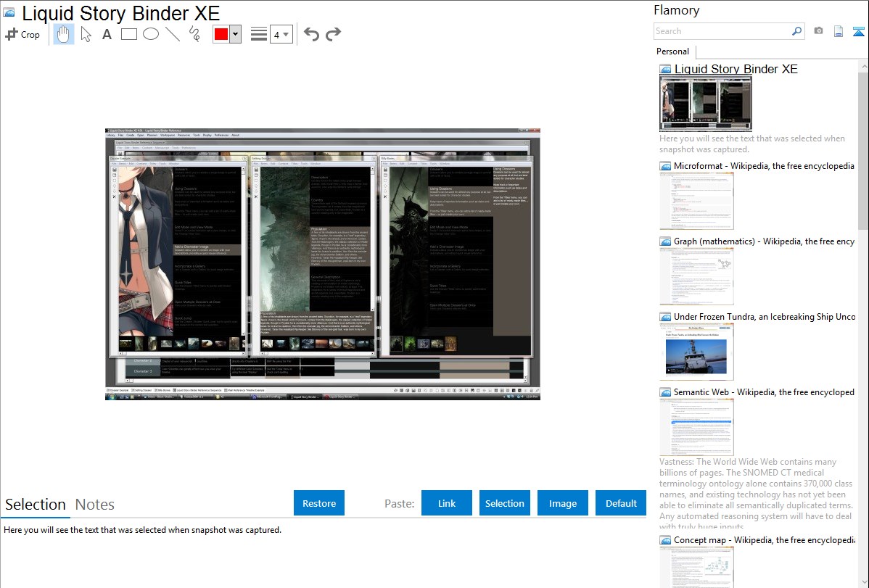
Task: Open the Personal tab
Action: tap(673, 51)
